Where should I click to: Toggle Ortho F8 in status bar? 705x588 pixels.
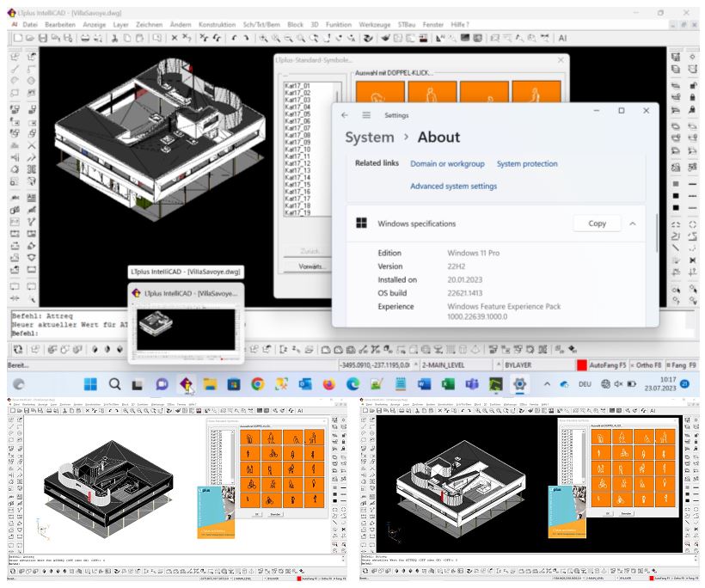pos(646,365)
